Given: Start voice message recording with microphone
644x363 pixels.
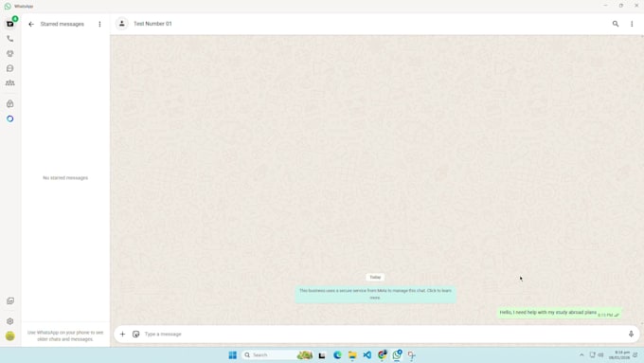Looking at the screenshot, I should (x=631, y=334).
